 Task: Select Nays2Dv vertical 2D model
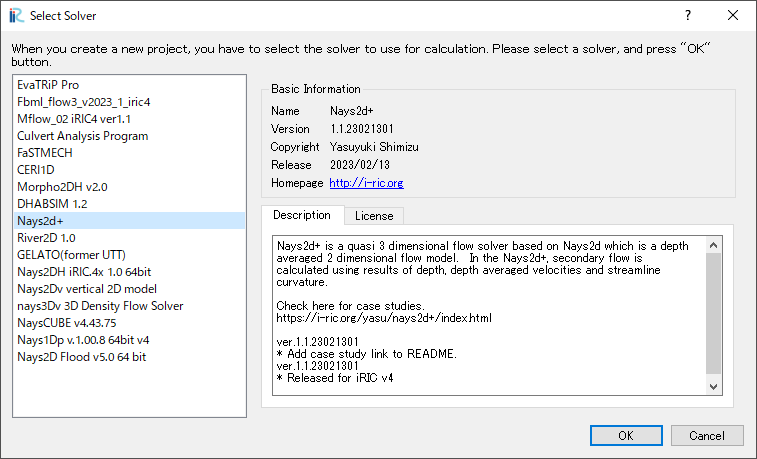(x=129, y=289)
